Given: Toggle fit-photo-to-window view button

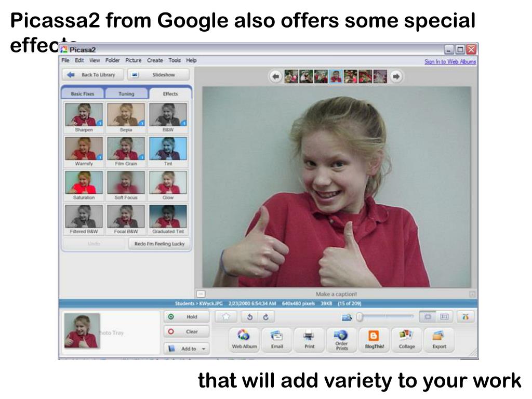Looking at the screenshot, I should pos(428,317).
